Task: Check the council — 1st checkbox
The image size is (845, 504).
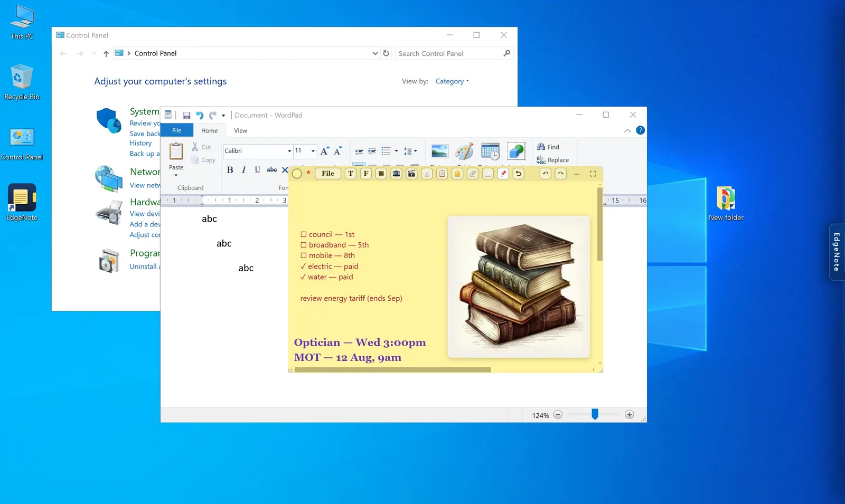Action: point(304,234)
